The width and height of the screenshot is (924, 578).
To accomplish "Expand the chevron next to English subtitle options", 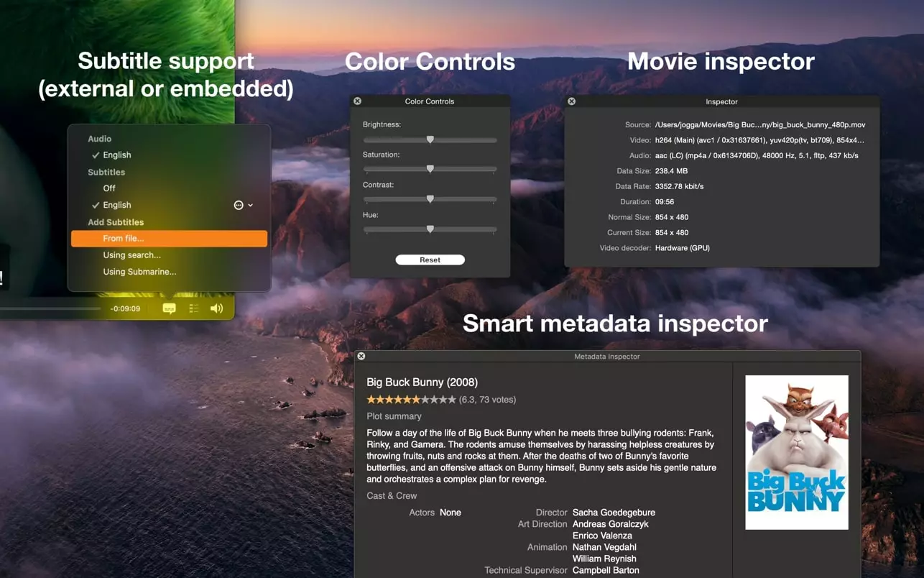I will [251, 206].
